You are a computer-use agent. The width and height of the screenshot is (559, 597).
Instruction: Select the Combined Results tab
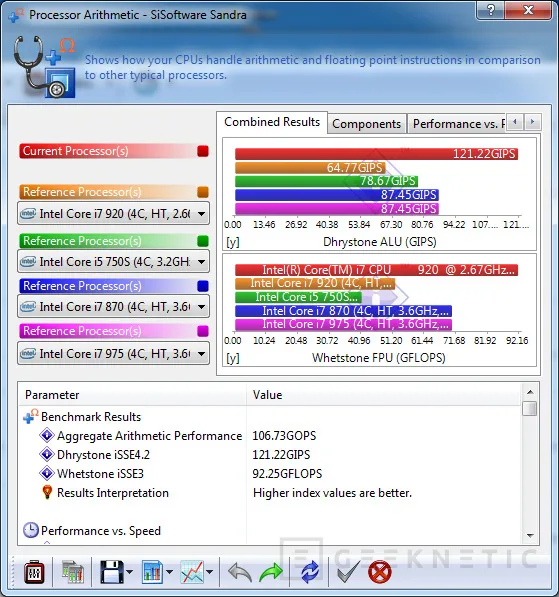pos(272,122)
